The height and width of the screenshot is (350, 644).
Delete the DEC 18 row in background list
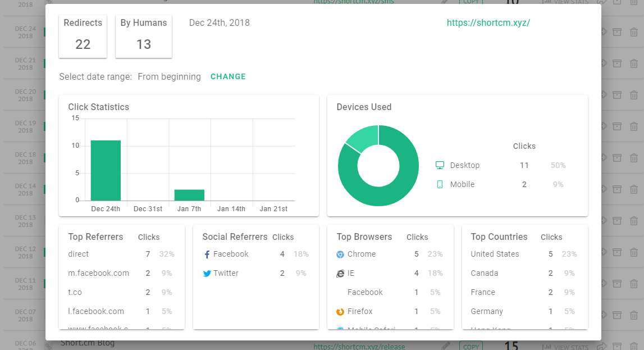click(634, 158)
